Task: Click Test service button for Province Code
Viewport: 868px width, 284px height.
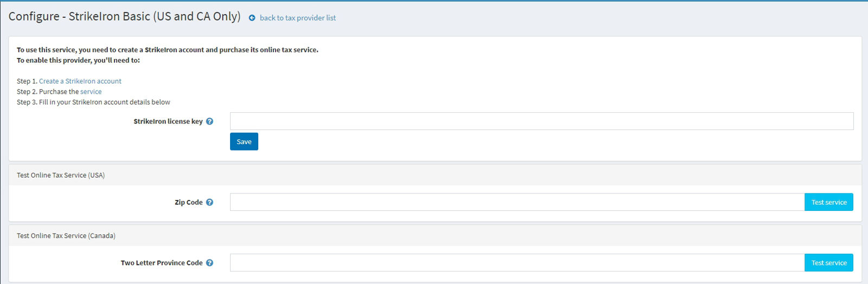Action: click(x=829, y=263)
